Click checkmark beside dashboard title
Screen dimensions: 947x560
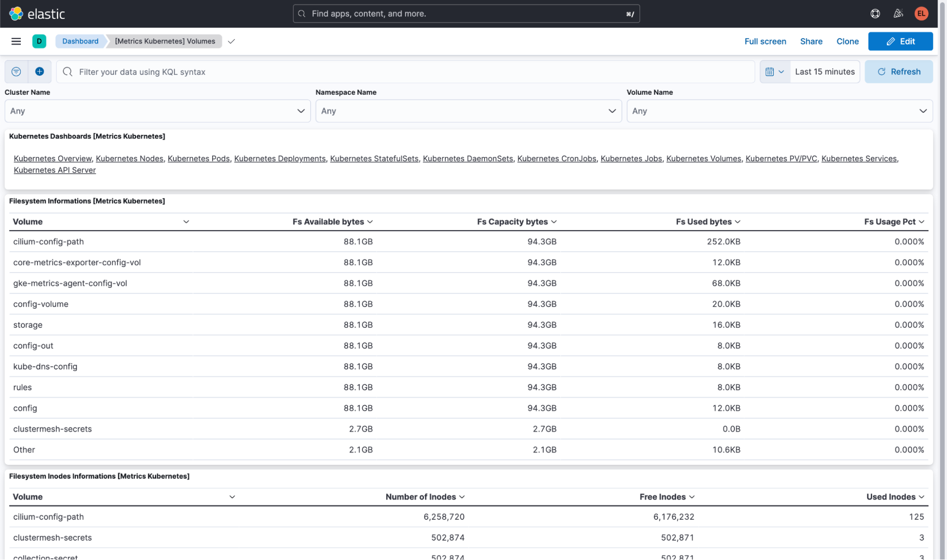(x=231, y=41)
